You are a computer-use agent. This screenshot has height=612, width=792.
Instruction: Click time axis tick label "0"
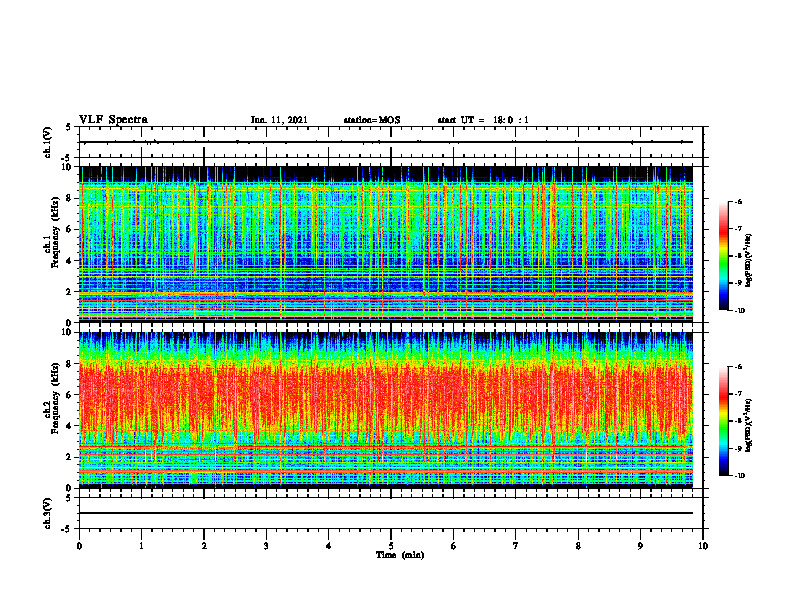(x=79, y=546)
